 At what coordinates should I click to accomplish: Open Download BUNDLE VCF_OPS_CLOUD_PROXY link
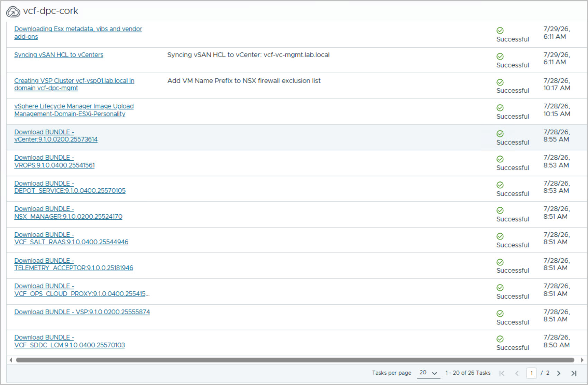pos(82,290)
